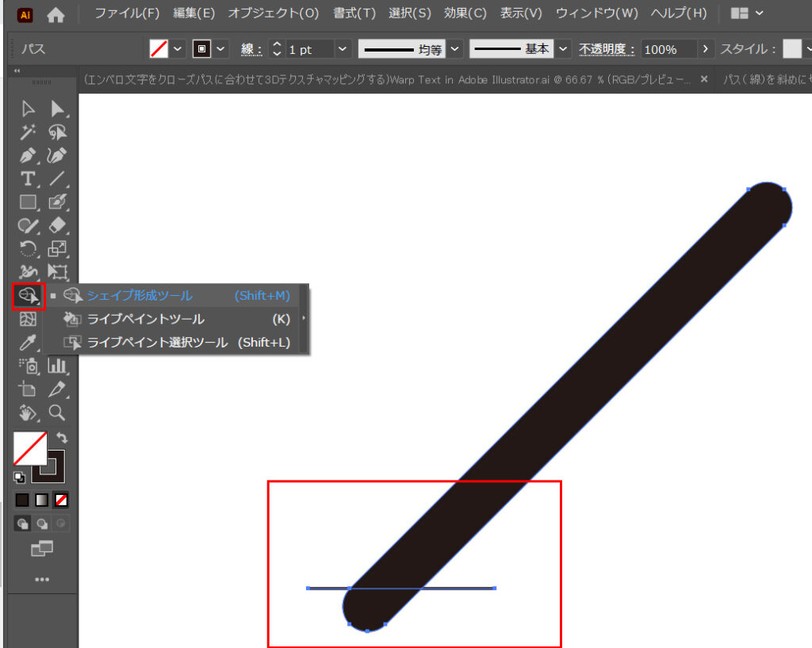Activate the Type tool
Viewport: 812px width, 648px height.
point(28,178)
